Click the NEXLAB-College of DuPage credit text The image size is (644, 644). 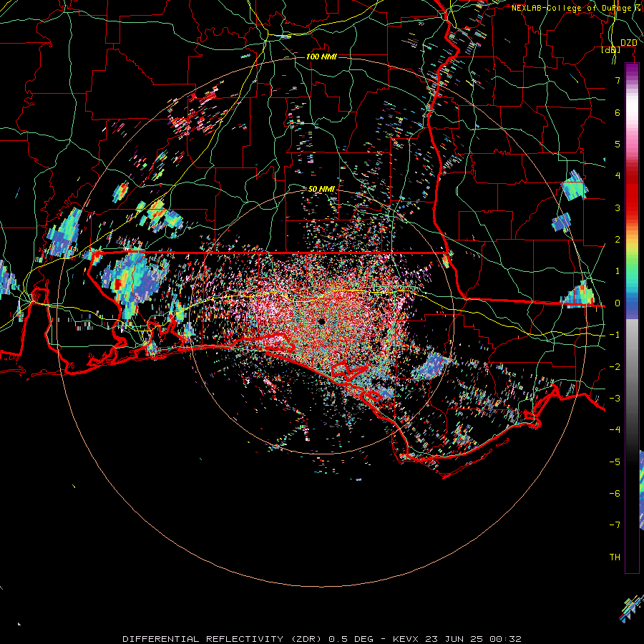click(577, 8)
